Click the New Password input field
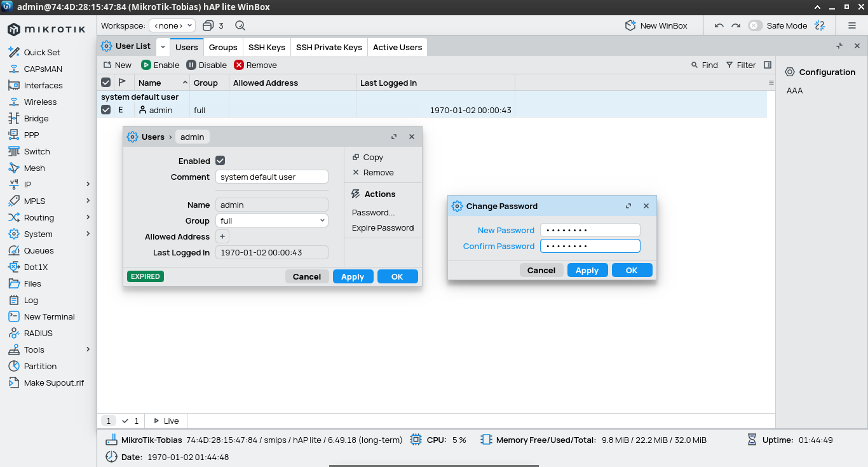Viewport: 868px width, 467px height. click(x=590, y=230)
